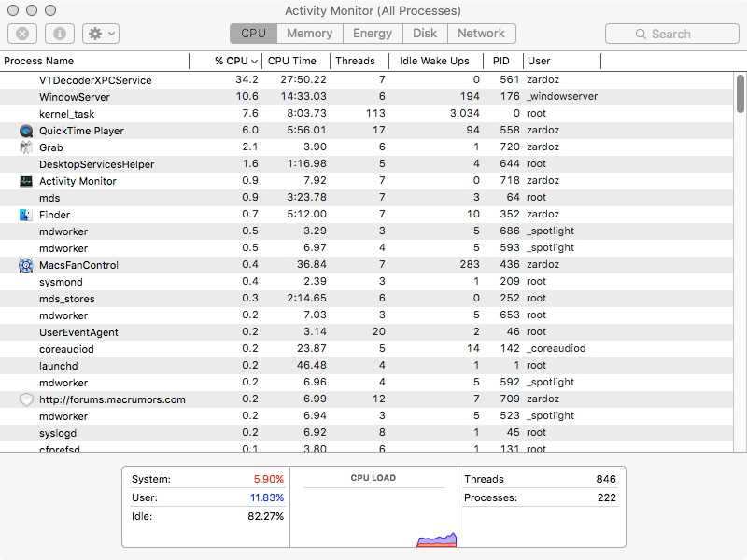The image size is (747, 560).
Task: Select the mds_stores process
Action: (366, 299)
